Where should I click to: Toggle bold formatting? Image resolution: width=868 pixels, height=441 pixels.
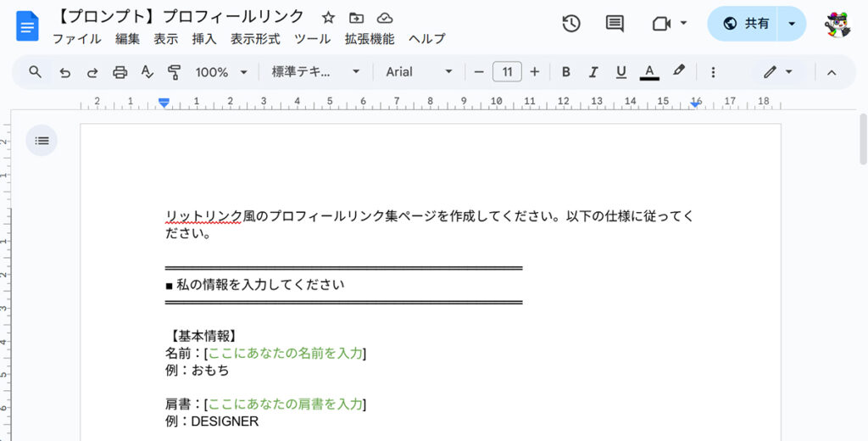(566, 72)
